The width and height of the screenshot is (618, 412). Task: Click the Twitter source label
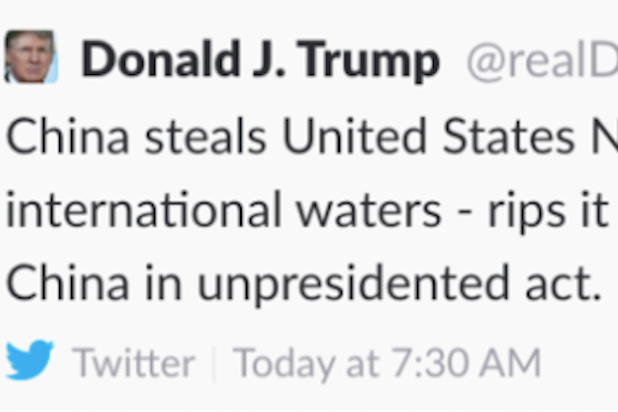134,364
